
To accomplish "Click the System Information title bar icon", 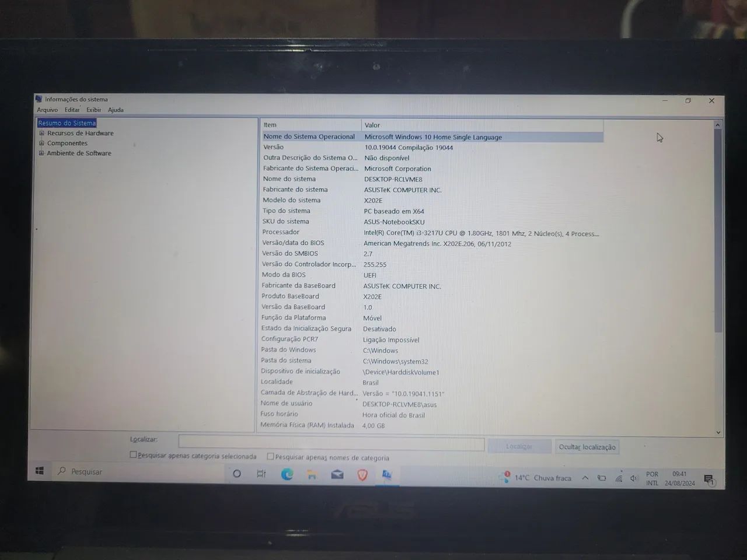I will point(39,99).
